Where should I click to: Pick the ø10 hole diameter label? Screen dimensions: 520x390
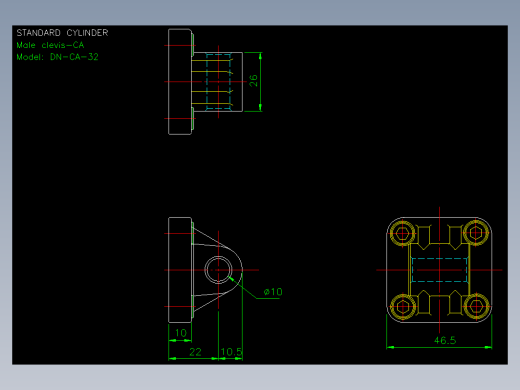[273, 292]
